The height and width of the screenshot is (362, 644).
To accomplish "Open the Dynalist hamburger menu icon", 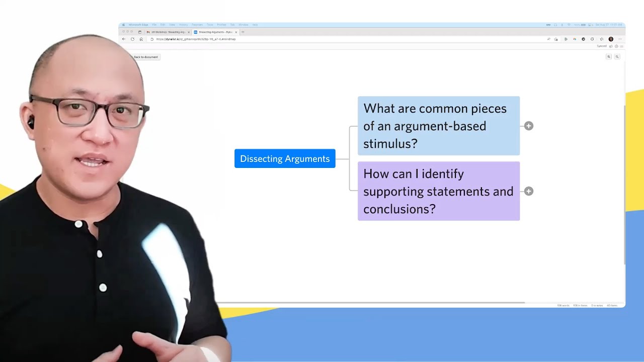I will click(622, 46).
